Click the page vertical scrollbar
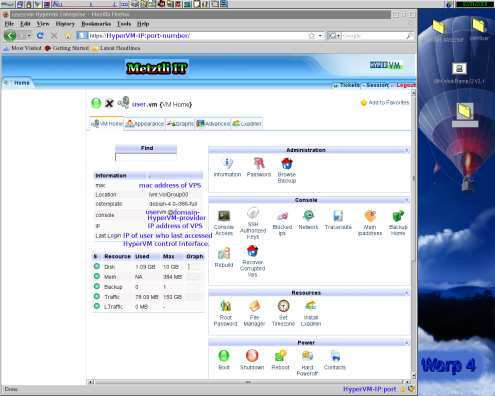 point(414,233)
